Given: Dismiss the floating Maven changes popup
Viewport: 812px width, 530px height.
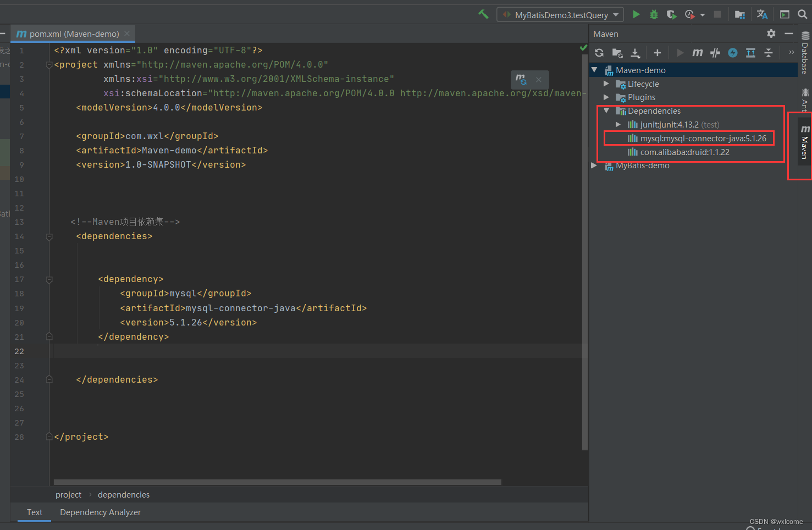Looking at the screenshot, I should tap(539, 80).
